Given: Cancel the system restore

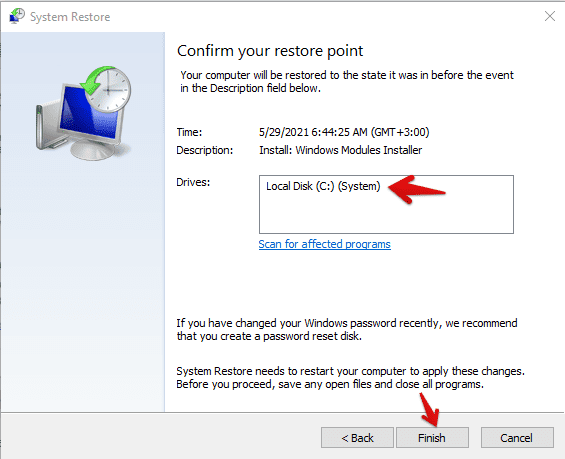Looking at the screenshot, I should point(517,438).
